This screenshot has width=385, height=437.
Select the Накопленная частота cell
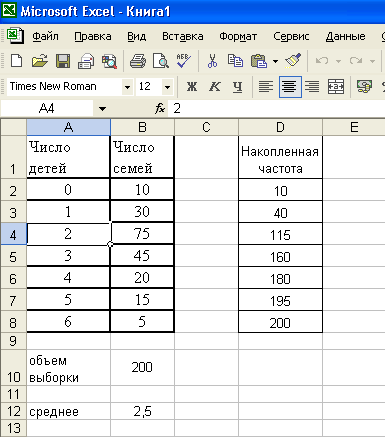pyautogui.click(x=280, y=157)
